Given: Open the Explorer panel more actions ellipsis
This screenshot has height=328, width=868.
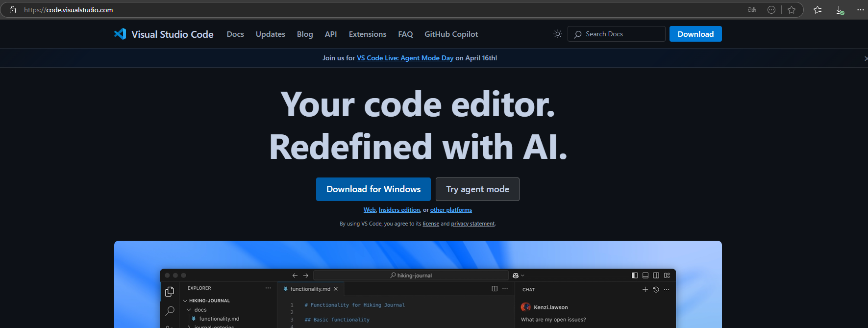Looking at the screenshot, I should [268, 288].
